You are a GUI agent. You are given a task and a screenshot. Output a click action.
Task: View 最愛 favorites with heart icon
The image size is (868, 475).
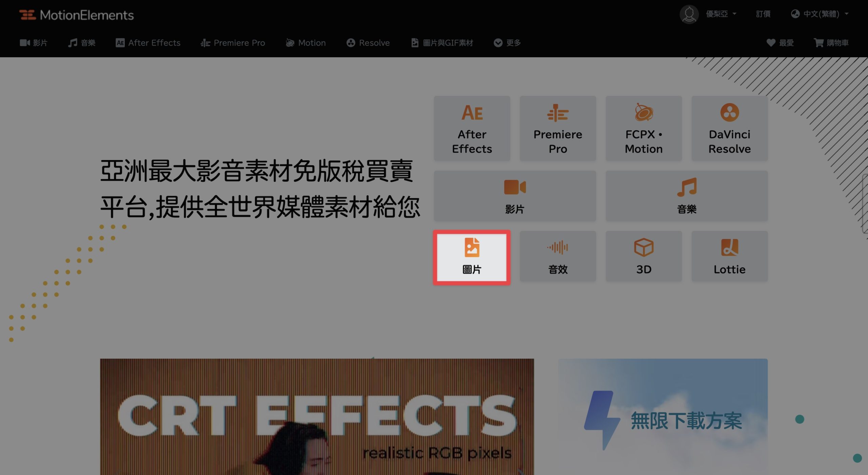pyautogui.click(x=780, y=43)
